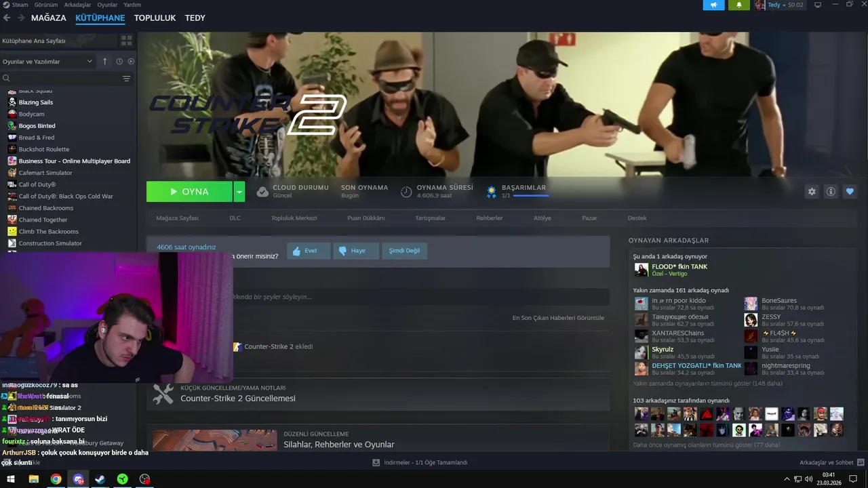Expand the OYNA button dropdown arrow
868x488 pixels.
tap(239, 192)
